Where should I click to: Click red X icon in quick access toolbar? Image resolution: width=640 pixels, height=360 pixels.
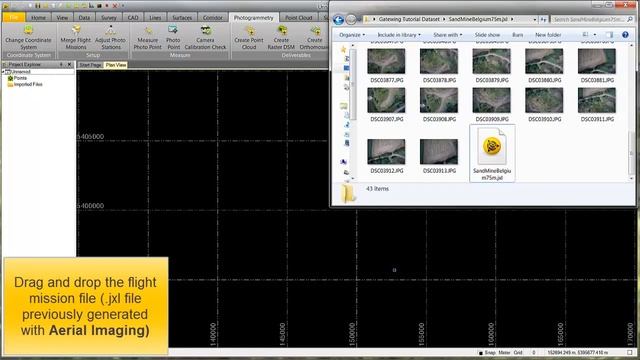[x=115, y=6]
